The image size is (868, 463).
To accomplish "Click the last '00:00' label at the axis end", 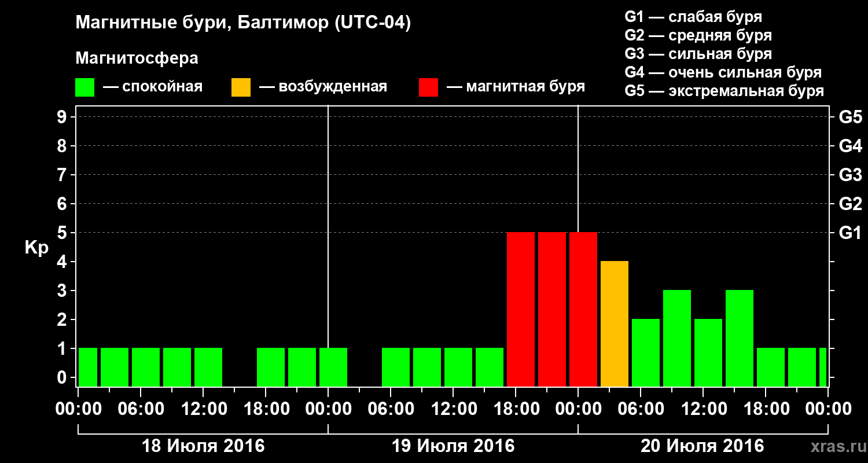I will coord(828,409).
